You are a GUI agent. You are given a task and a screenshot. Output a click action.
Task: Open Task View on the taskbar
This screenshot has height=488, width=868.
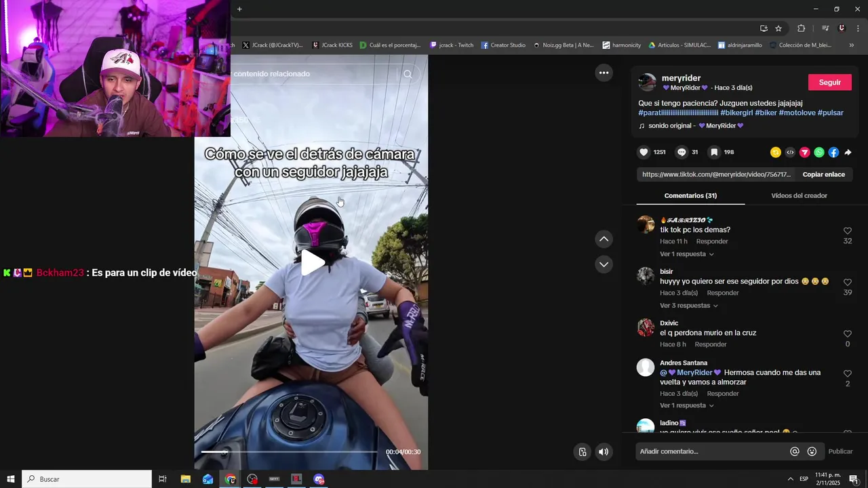(x=163, y=479)
